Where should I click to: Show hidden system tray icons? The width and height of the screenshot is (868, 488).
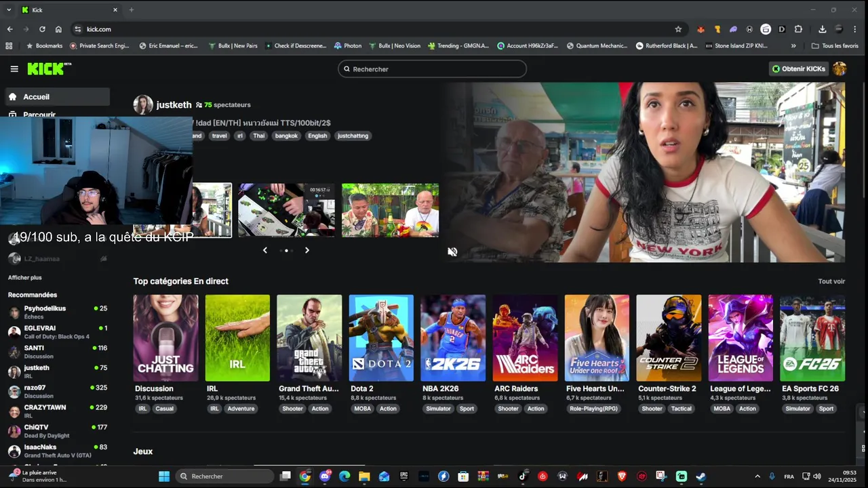point(757,476)
